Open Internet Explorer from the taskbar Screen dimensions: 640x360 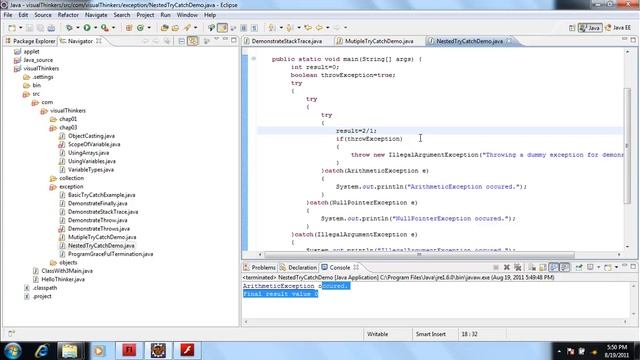click(41, 351)
